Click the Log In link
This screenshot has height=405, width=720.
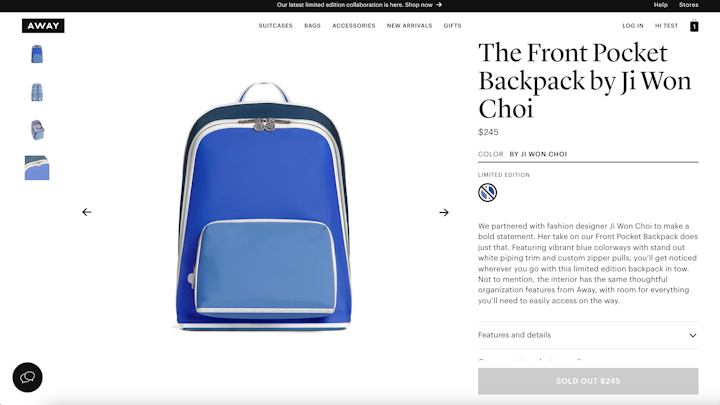tap(633, 26)
